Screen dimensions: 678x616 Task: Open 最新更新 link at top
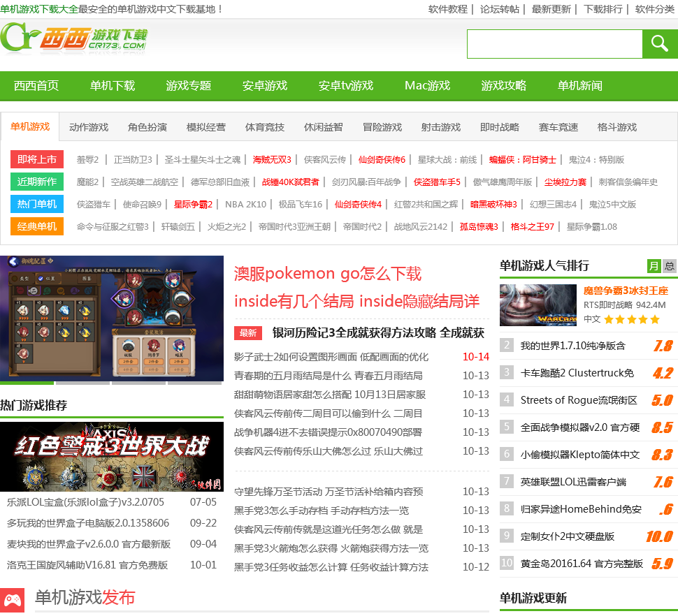tap(551, 9)
